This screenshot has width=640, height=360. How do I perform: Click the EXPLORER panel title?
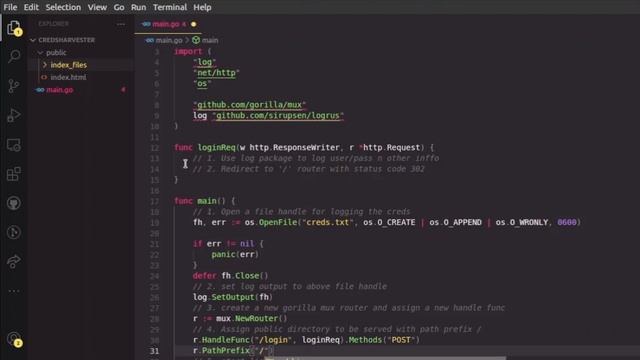[x=53, y=24]
